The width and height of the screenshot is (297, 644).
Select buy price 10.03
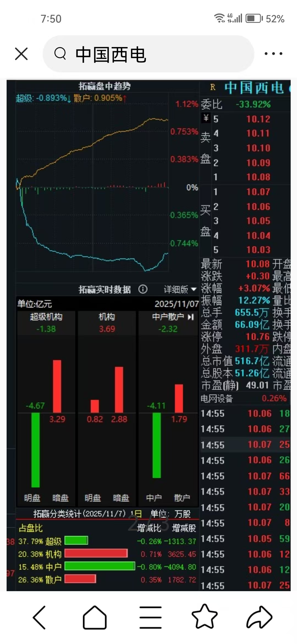(258, 250)
